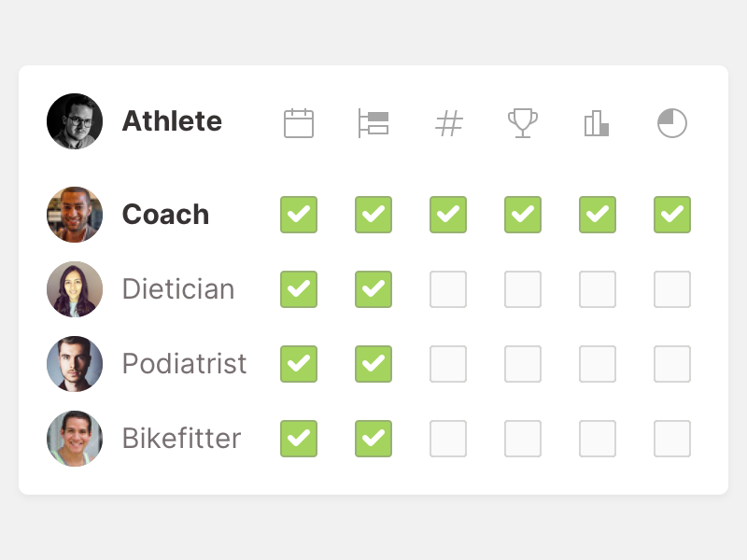
Task: Open the Bikefitter profile photo
Action: point(75,439)
